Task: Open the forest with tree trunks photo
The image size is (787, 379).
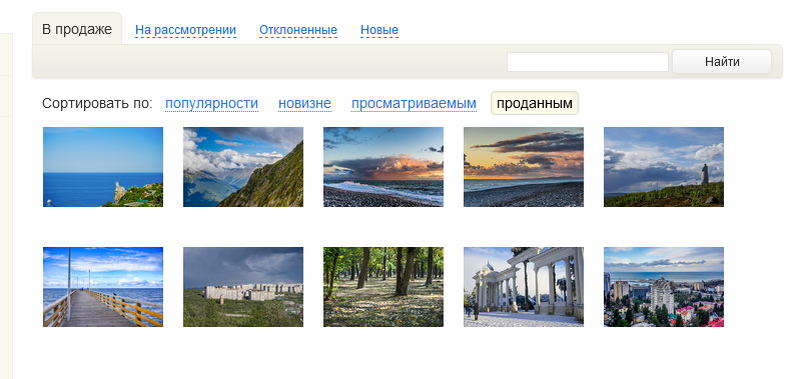Action: pos(383,287)
